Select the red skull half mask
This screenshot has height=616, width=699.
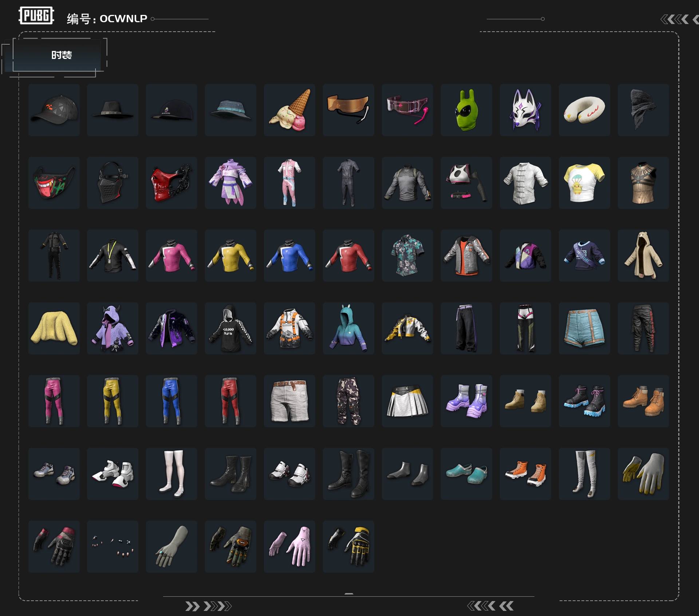pyautogui.click(x=171, y=183)
